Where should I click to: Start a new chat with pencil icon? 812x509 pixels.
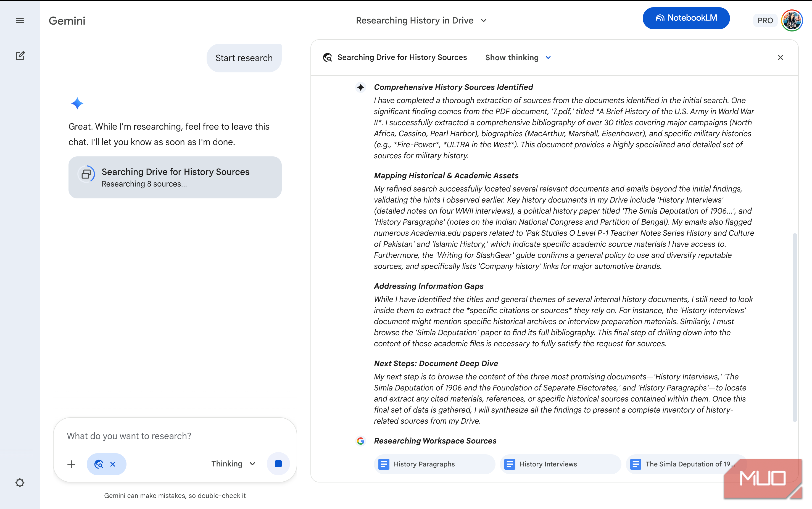pyautogui.click(x=20, y=56)
